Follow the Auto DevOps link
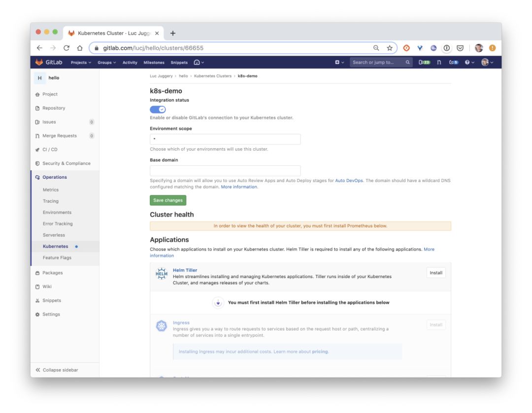 (349, 181)
